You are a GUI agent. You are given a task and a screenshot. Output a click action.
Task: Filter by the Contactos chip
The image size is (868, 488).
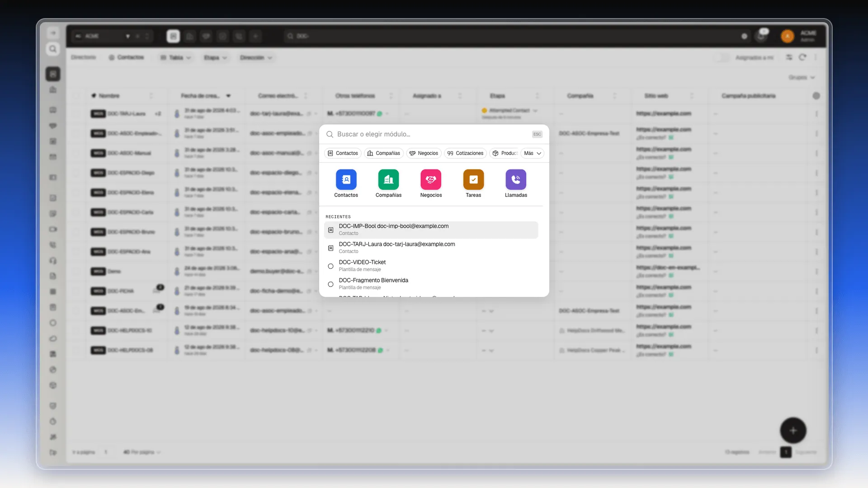click(x=343, y=153)
